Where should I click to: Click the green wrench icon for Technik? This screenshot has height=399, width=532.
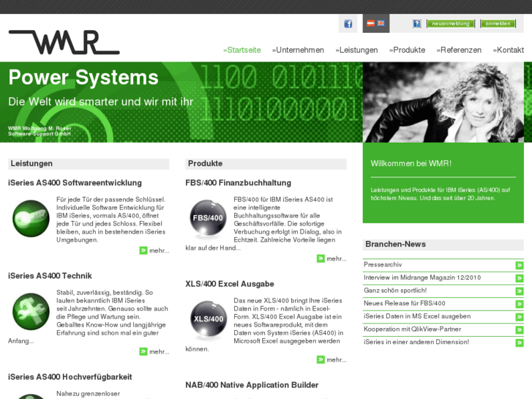[x=31, y=311]
